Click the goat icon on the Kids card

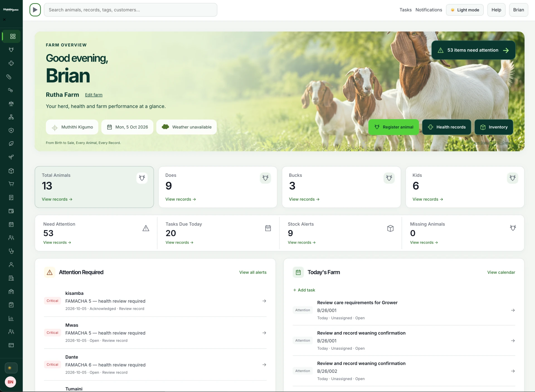point(512,178)
